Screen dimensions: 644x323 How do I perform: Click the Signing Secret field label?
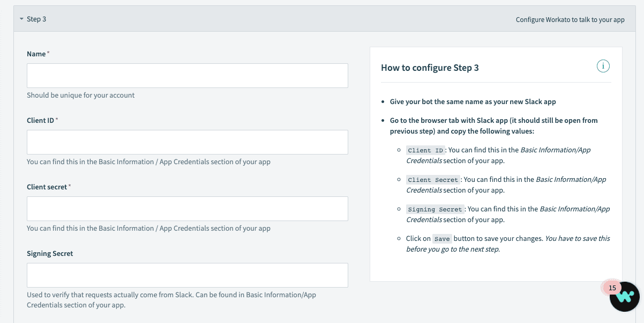(50, 253)
